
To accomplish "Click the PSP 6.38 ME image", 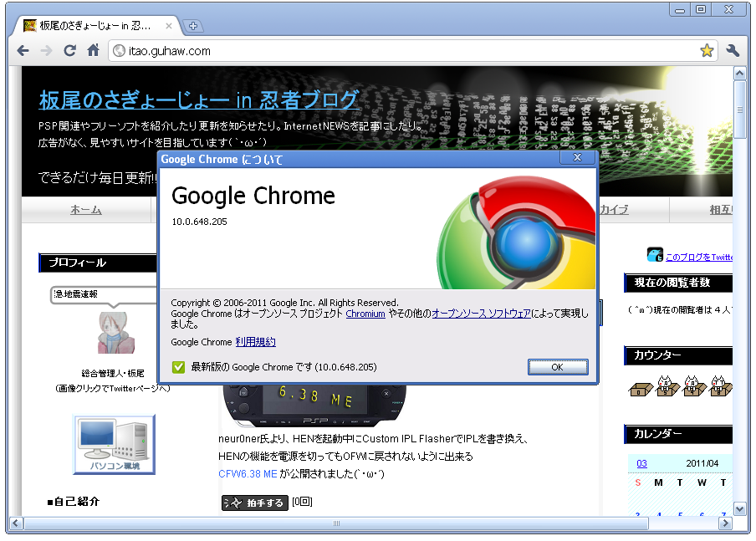I will (314, 406).
